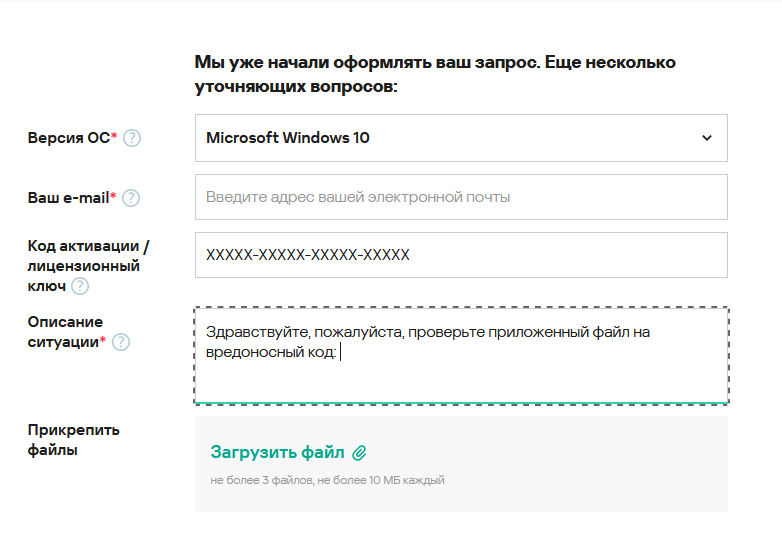Focus the e-mail address input field
The height and width of the screenshot is (536, 782).
pos(461,197)
